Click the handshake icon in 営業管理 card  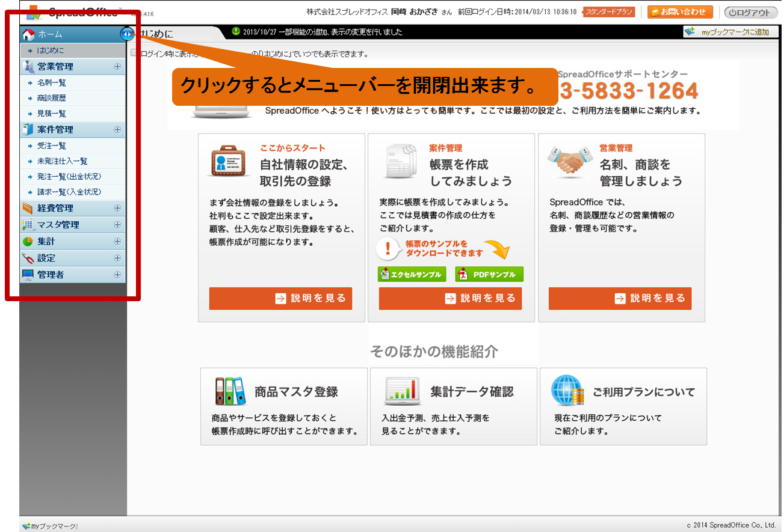click(x=569, y=161)
